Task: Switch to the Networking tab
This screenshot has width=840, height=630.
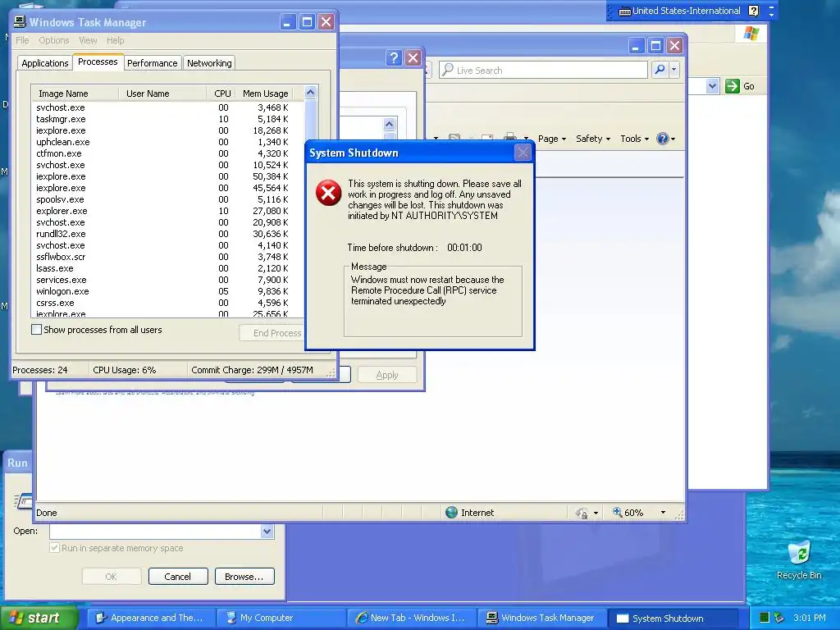Action: coord(209,62)
